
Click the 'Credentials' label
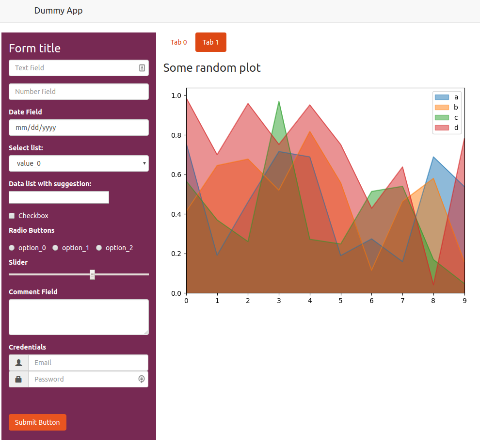pos(28,347)
